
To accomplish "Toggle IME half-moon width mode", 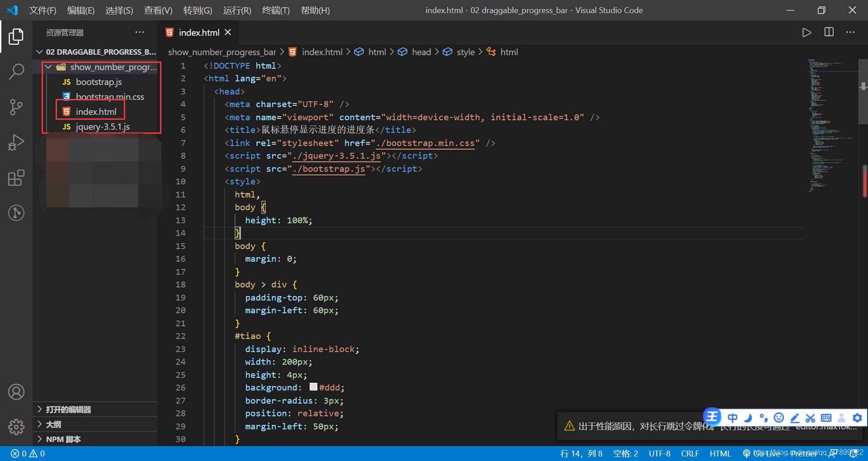I will point(748,418).
